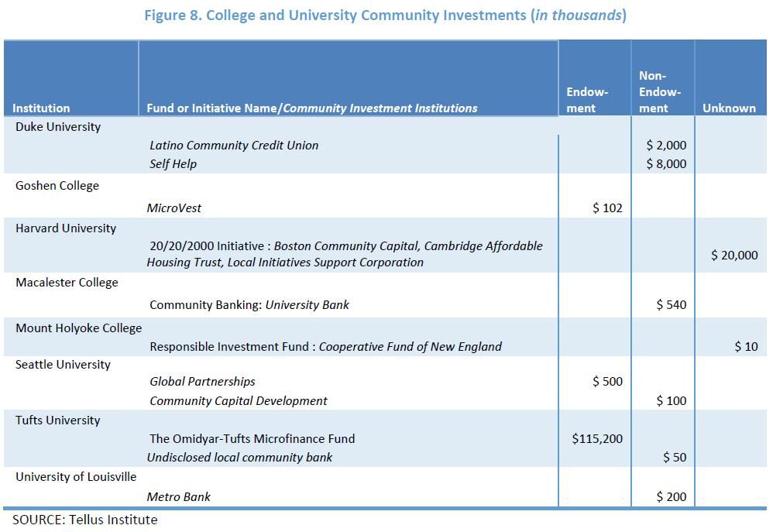Select the $ 50 value
Image resolution: width=773 pixels, height=532 pixels.
tap(675, 458)
